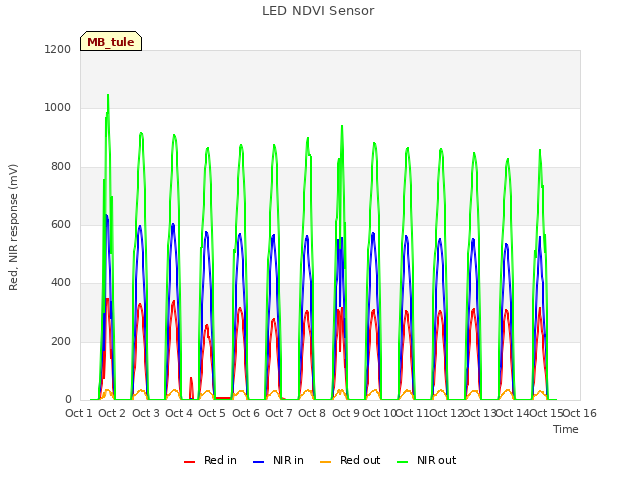640x480 pixels.
Task: Click the green swatch beside NIR out
Action: [x=403, y=462]
